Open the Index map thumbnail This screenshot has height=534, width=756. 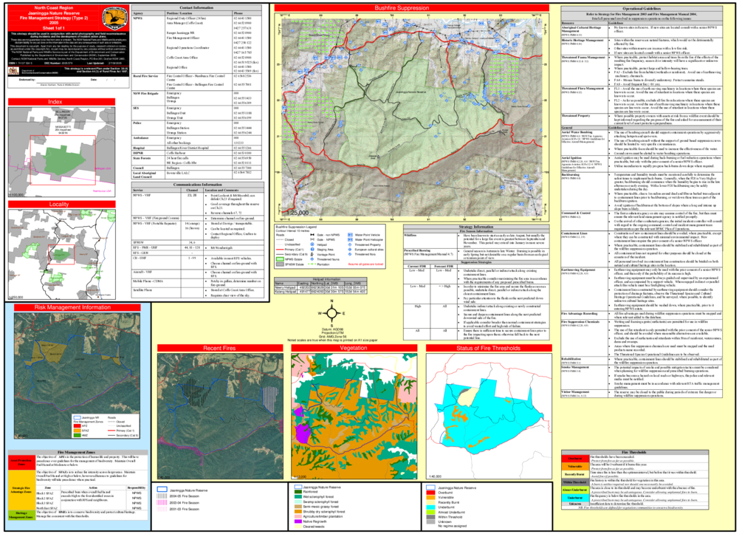(x=62, y=151)
